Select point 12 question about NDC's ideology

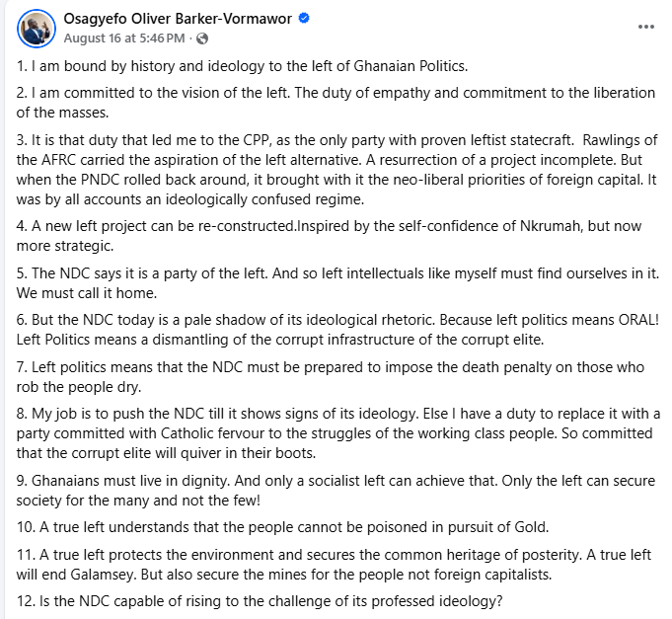260,601
